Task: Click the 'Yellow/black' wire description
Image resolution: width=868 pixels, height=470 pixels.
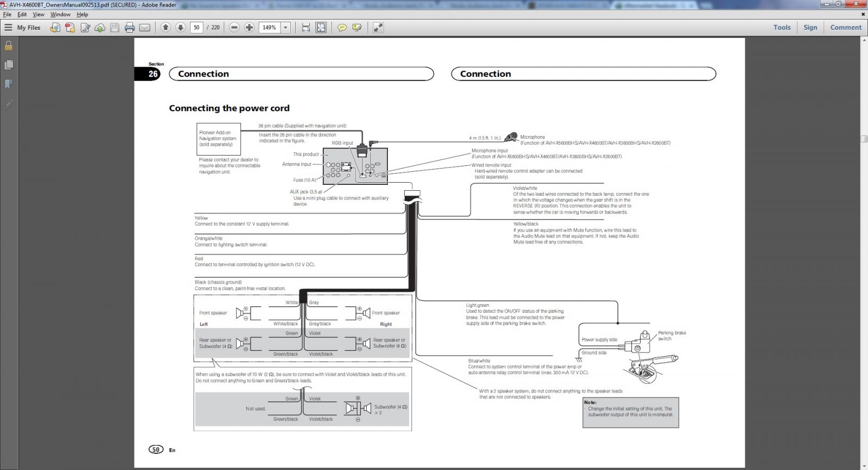Action: 576,233
